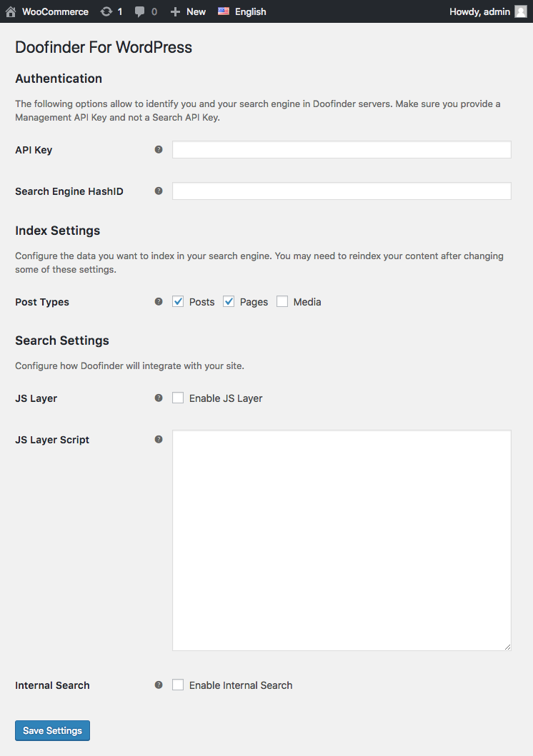
Task: Check the Enable Internal Search option
Action: pyautogui.click(x=179, y=685)
